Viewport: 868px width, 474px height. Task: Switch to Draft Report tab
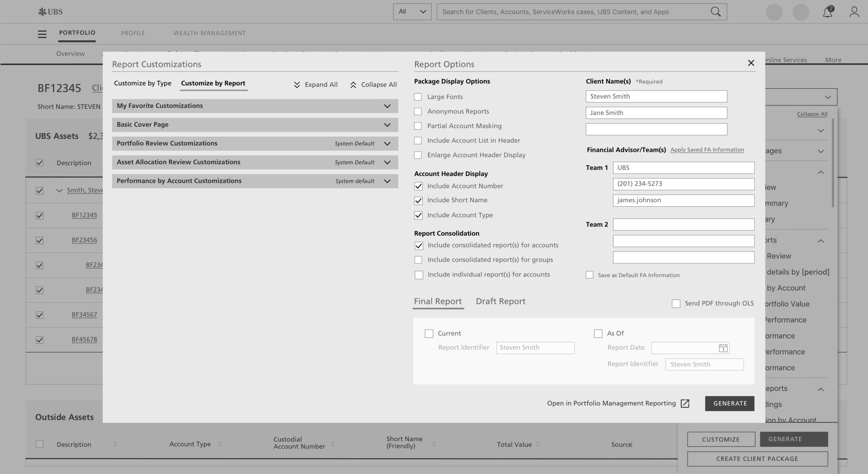point(500,301)
